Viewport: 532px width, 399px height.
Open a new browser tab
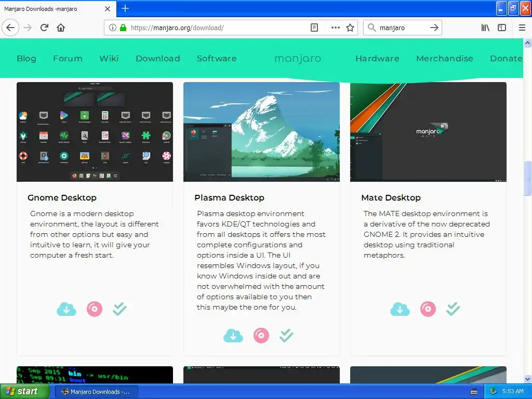point(125,8)
